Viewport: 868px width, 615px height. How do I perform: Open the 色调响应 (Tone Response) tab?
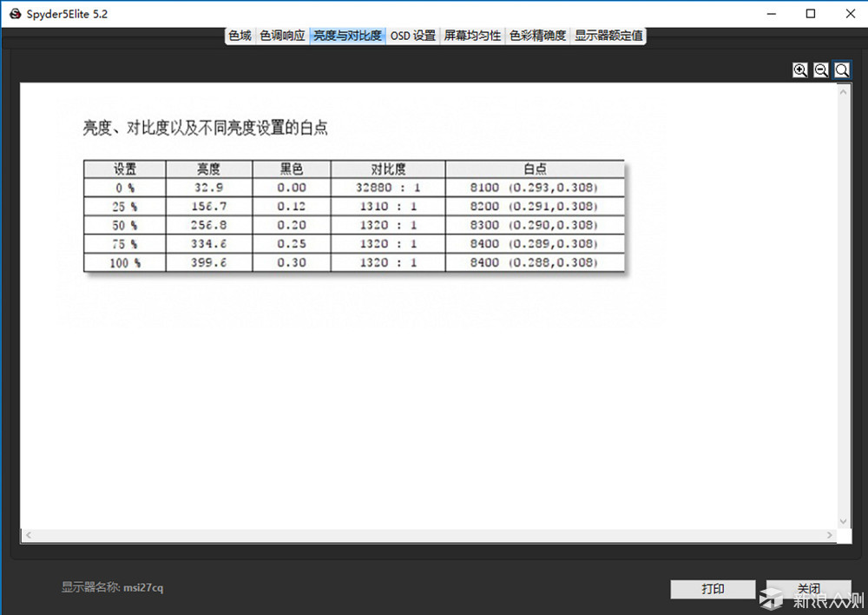click(281, 36)
